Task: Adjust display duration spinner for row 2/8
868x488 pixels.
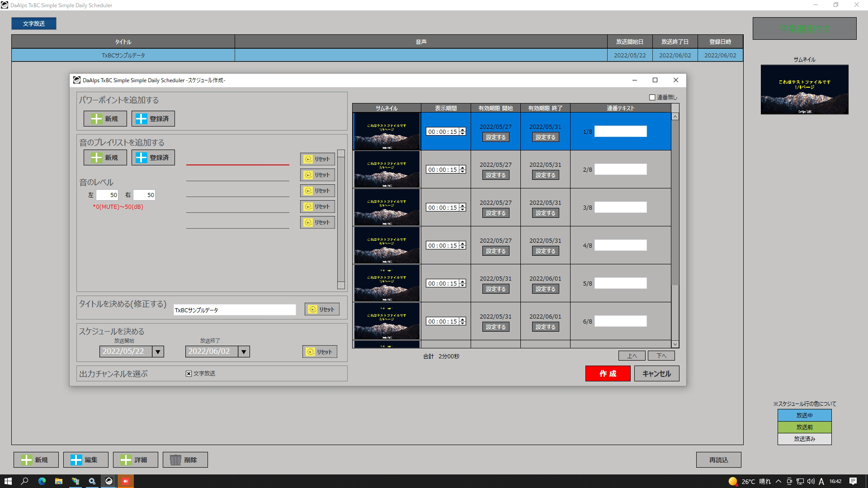Action: (462, 169)
